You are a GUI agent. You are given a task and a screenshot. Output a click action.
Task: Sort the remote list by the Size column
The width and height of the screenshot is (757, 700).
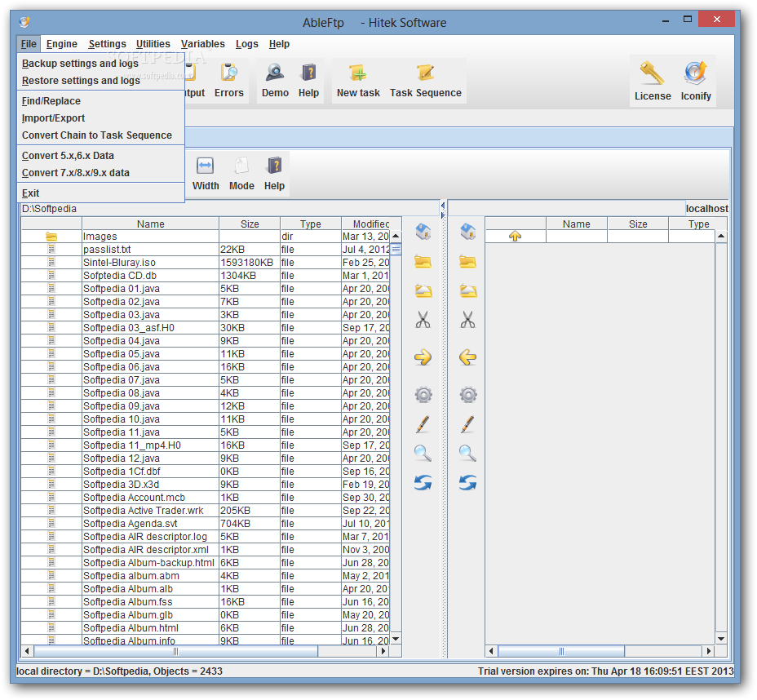pyautogui.click(x=638, y=224)
